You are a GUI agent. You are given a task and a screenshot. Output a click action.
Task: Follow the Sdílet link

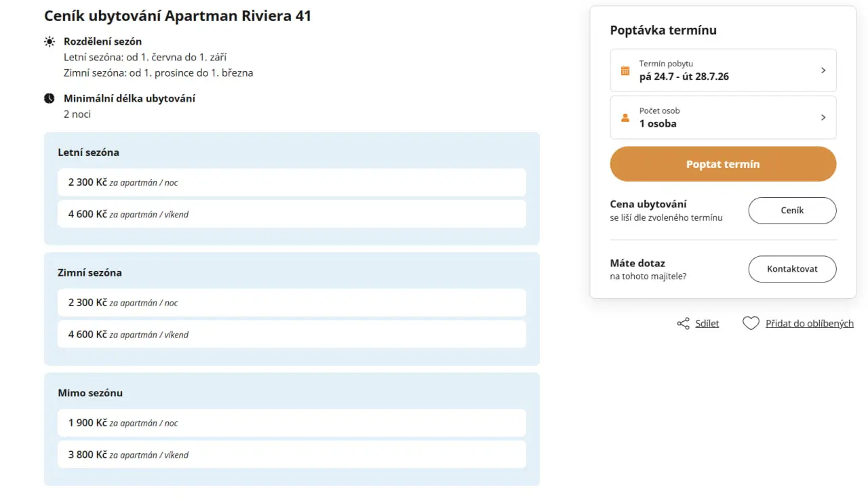click(x=707, y=324)
